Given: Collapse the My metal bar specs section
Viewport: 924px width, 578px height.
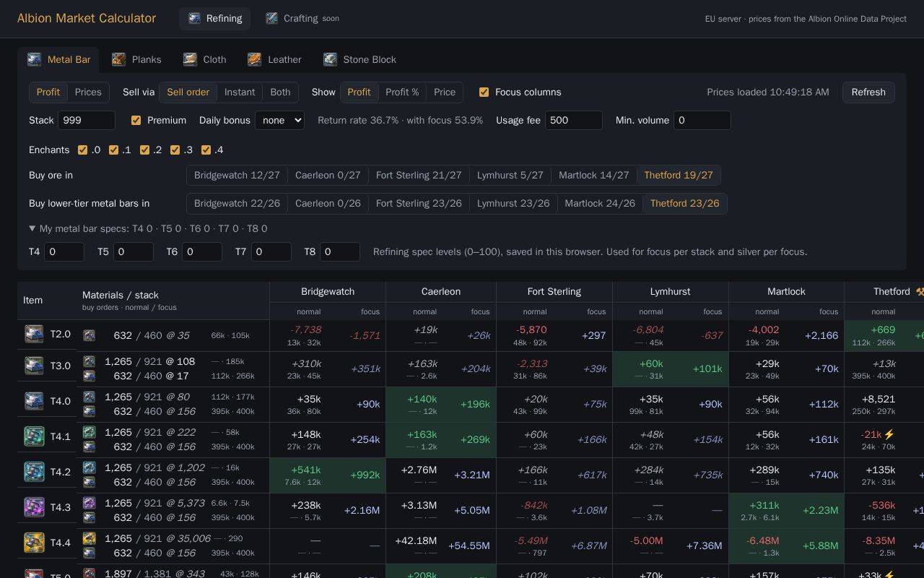Looking at the screenshot, I should click(148, 228).
